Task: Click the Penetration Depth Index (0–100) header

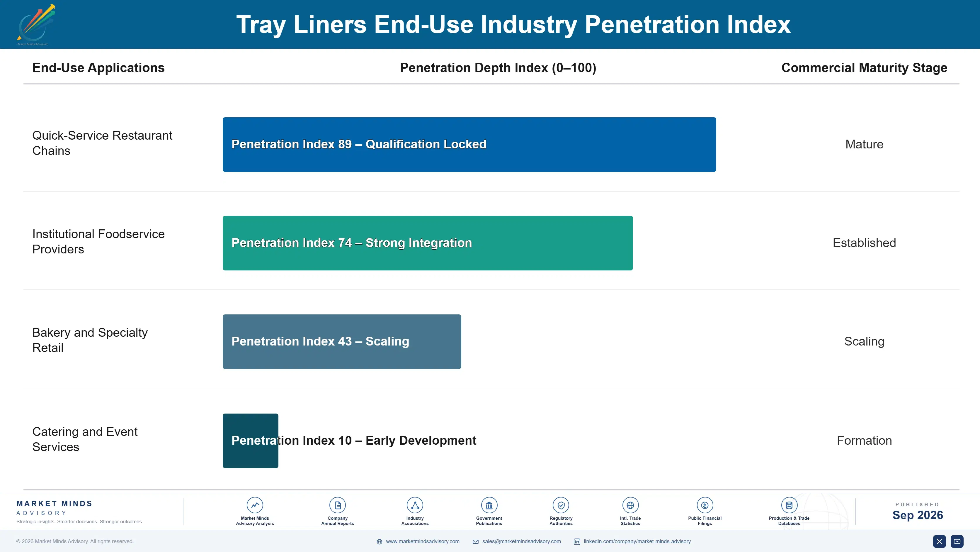Action: click(x=498, y=68)
